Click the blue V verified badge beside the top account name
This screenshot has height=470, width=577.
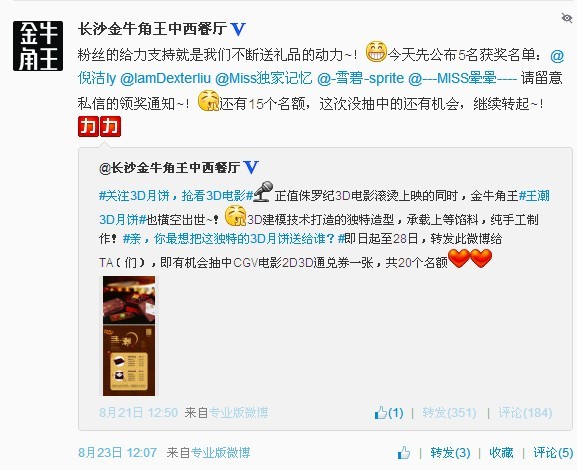click(x=238, y=29)
